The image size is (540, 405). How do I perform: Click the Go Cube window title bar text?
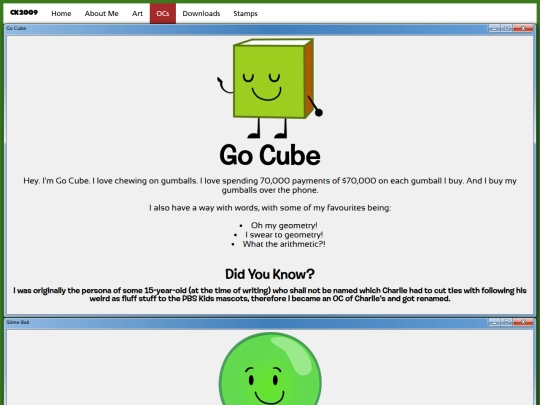(16, 28)
